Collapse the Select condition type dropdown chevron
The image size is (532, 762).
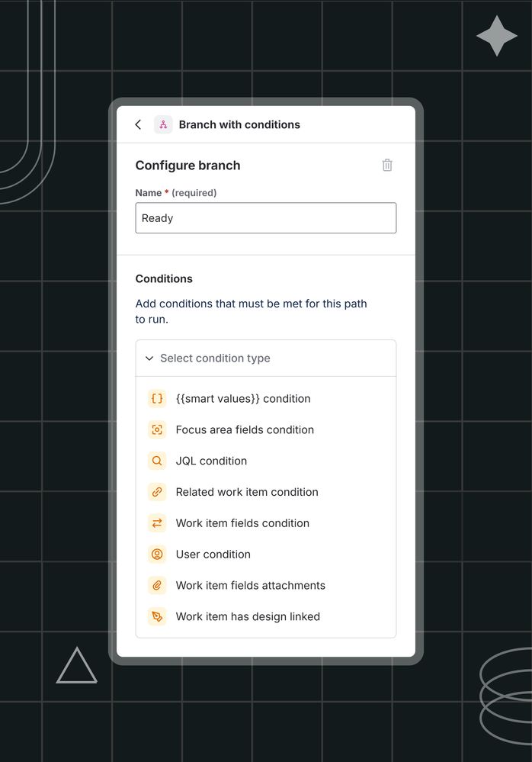coord(149,358)
